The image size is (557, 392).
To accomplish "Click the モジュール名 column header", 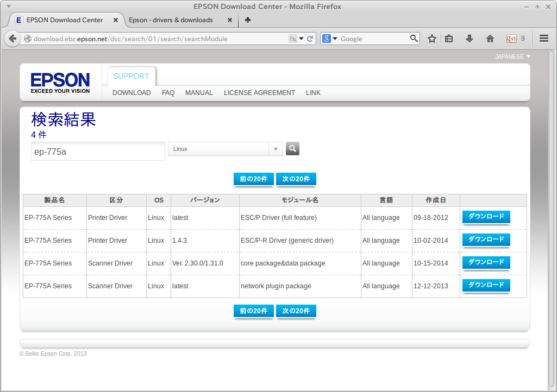I will click(x=300, y=200).
